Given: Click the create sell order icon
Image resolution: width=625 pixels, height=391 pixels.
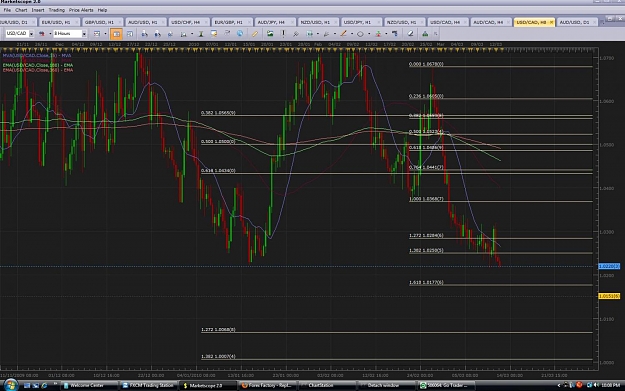Looking at the screenshot, I should point(157,33).
